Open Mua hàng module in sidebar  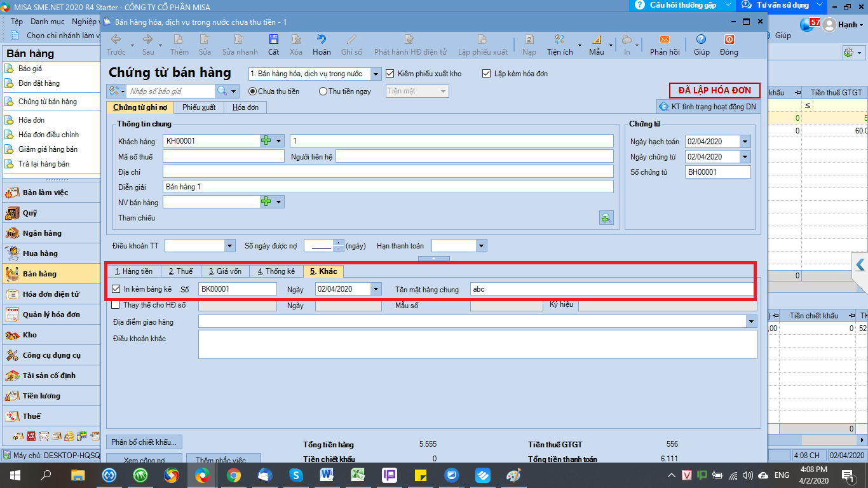coord(51,254)
